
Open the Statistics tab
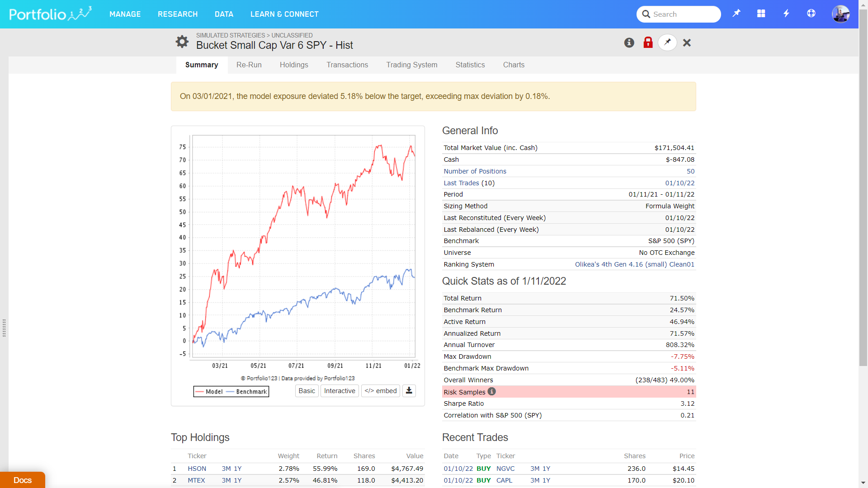tap(470, 65)
